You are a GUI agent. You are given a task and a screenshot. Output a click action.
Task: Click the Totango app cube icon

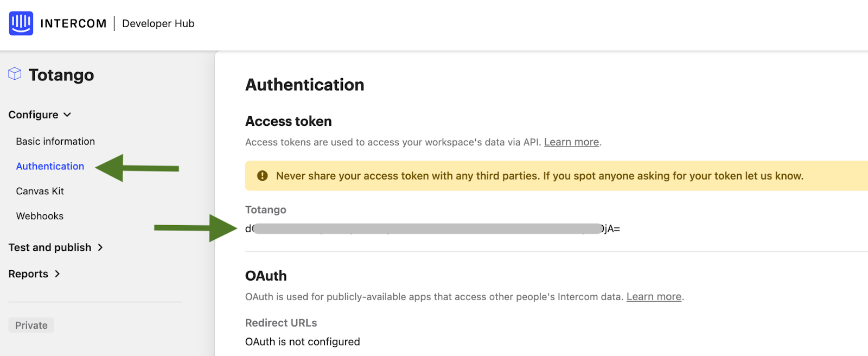[15, 74]
